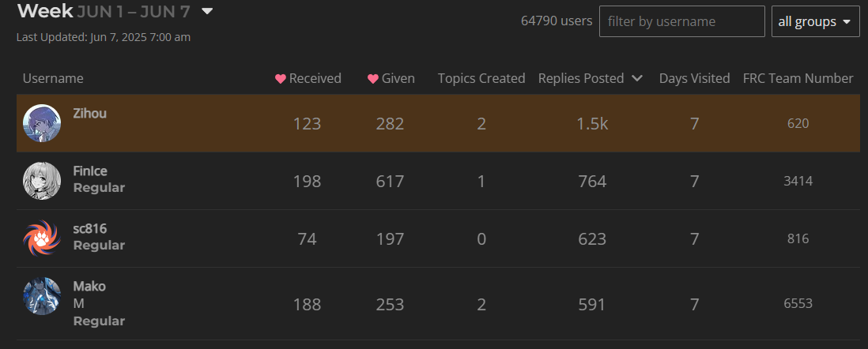Open the sc816 username link

tap(89, 228)
